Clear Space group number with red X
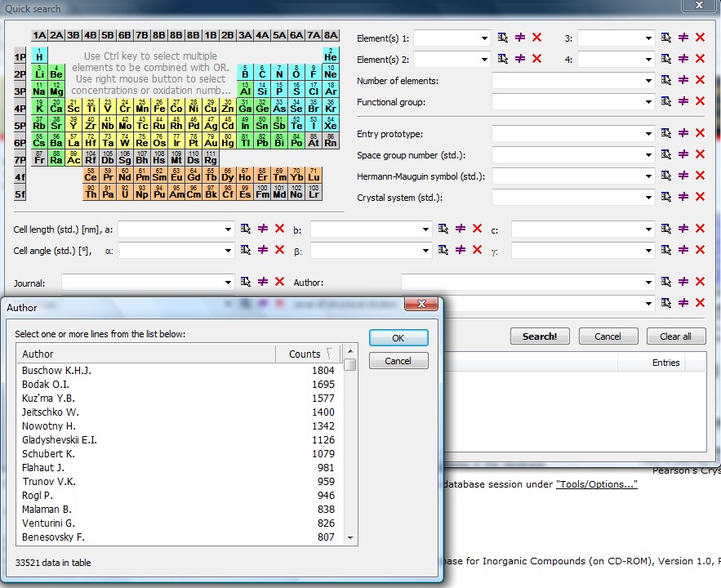721x588 pixels. click(x=700, y=154)
